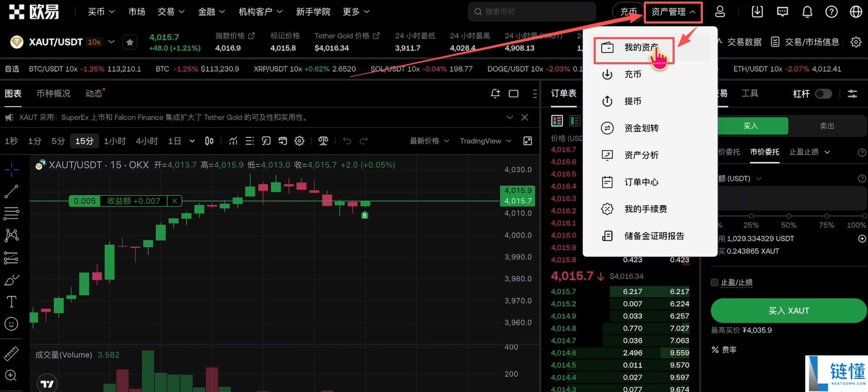Image resolution: width=868 pixels, height=392 pixels.
Task: Open the TradingView chart source dropdown
Action: click(x=485, y=141)
